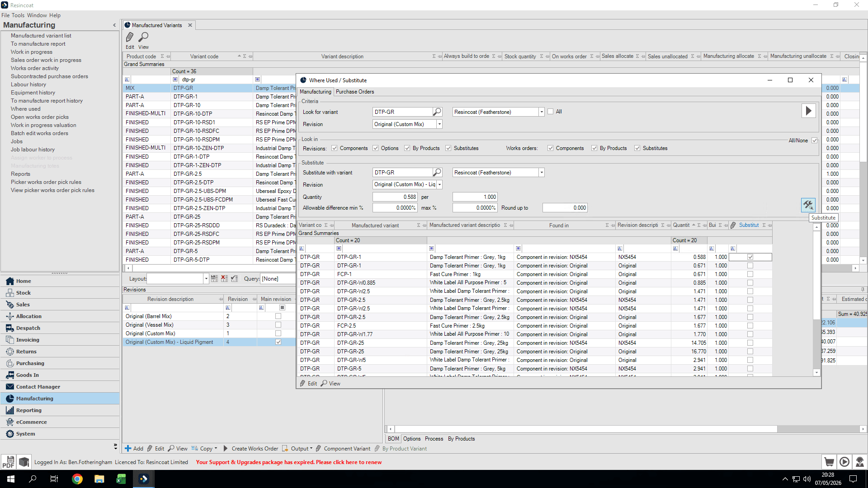Screen dimensions: 868x488
Task: Open the Layout dropdown
Action: (x=206, y=279)
